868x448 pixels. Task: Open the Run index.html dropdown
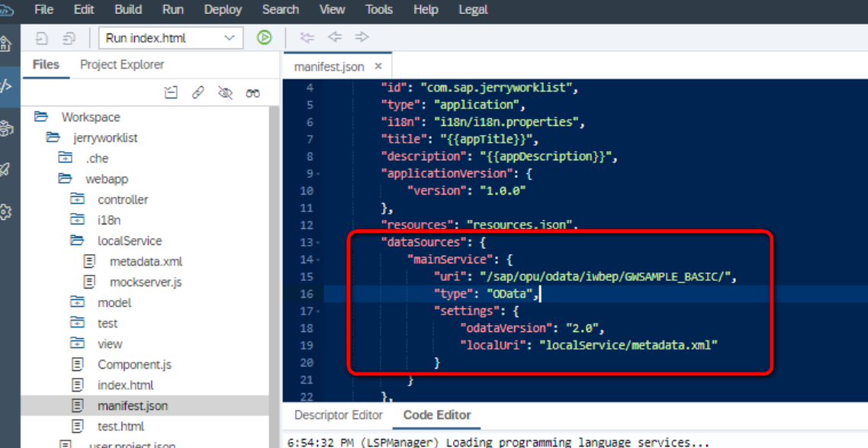tap(171, 38)
